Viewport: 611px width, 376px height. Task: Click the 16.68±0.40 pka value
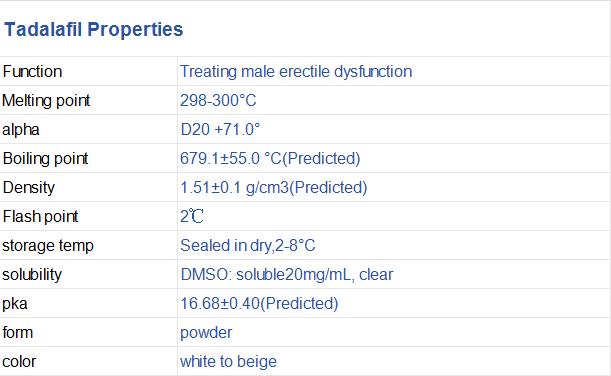[259, 304]
